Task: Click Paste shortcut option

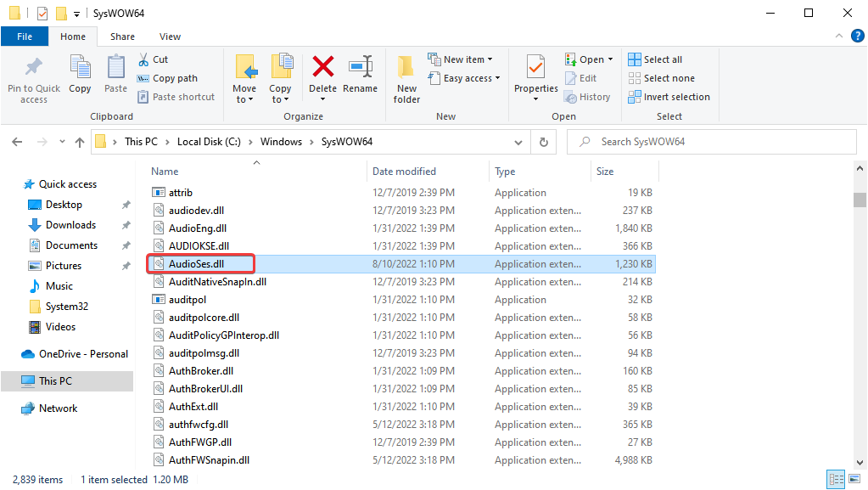Action: click(176, 97)
